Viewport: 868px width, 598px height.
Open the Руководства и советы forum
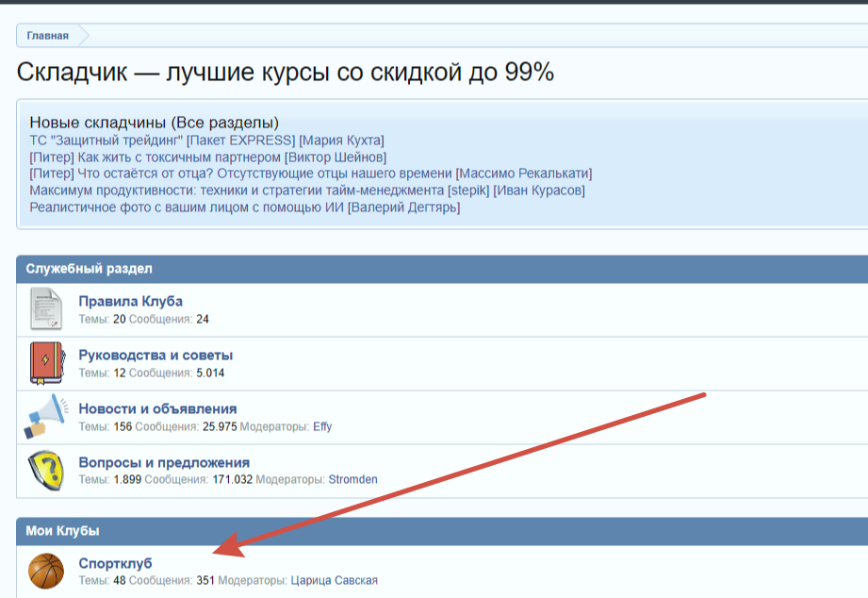coord(156,355)
